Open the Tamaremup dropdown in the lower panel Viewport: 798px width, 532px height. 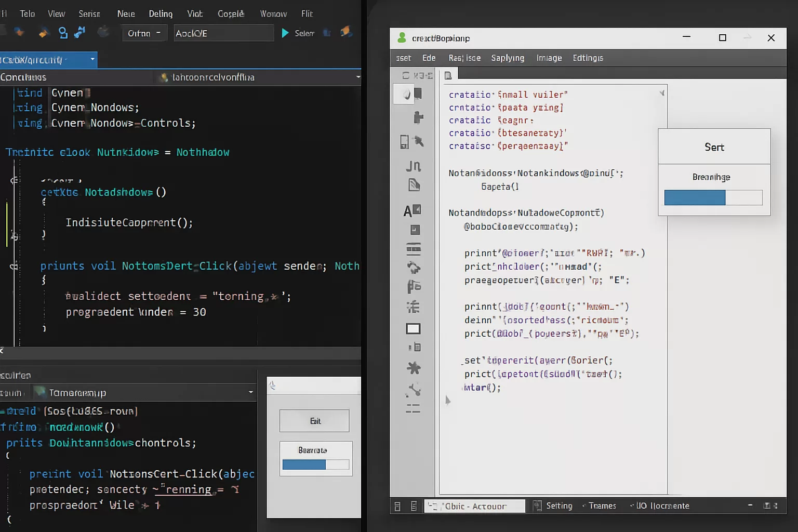[x=251, y=392]
